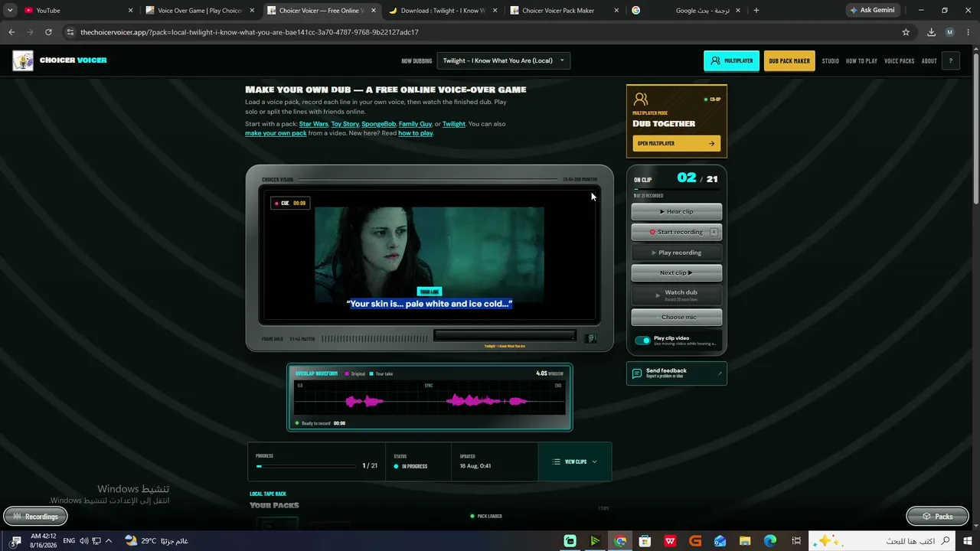
Task: Open the Recordings panel button
Action: tap(35, 517)
